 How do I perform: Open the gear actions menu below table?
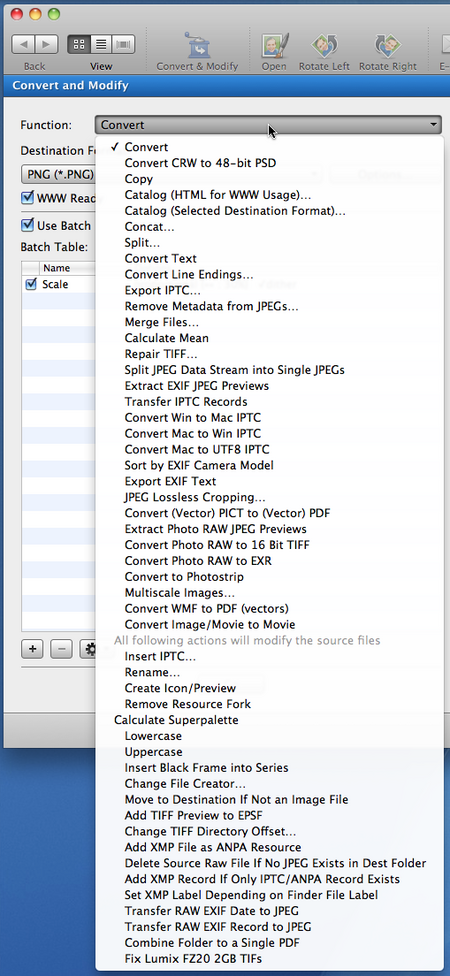(x=88, y=649)
